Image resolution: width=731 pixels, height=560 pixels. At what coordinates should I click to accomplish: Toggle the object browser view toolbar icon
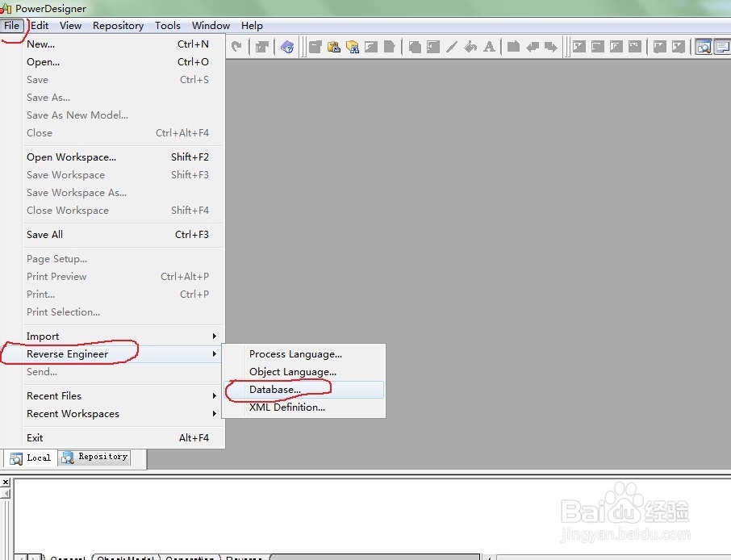pyautogui.click(x=704, y=47)
